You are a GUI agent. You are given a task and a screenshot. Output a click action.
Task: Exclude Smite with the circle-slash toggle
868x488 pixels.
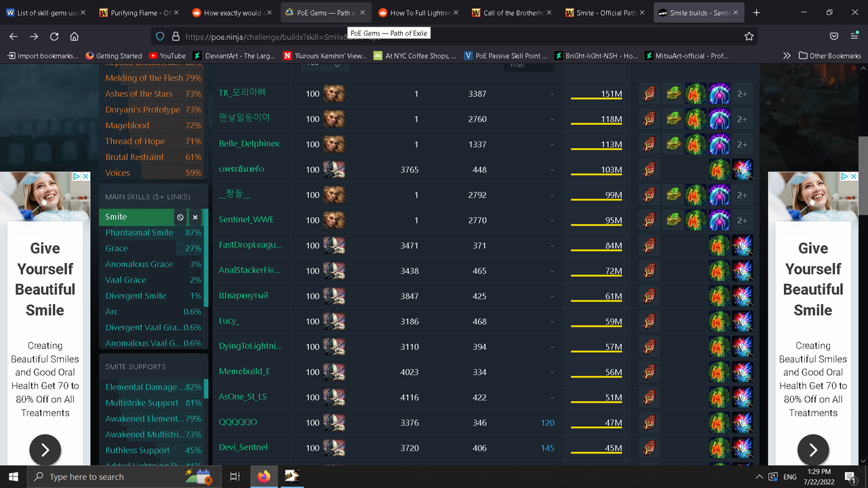pyautogui.click(x=180, y=217)
